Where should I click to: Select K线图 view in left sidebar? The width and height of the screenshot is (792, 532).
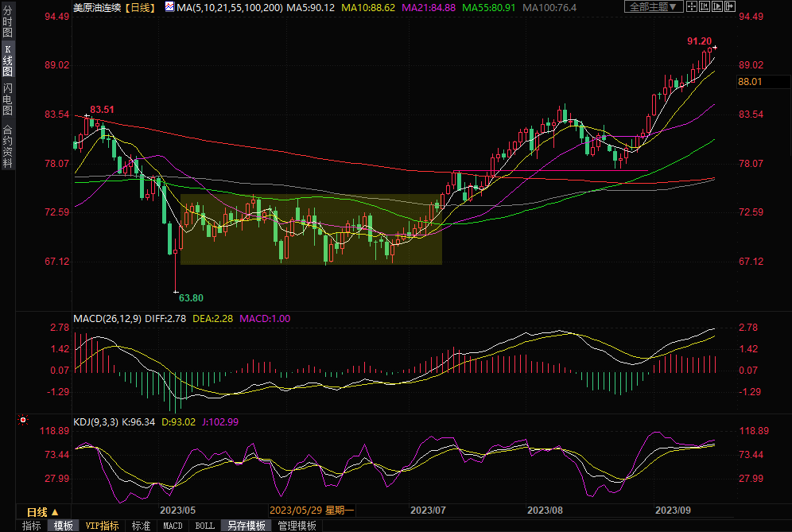coord(8,60)
